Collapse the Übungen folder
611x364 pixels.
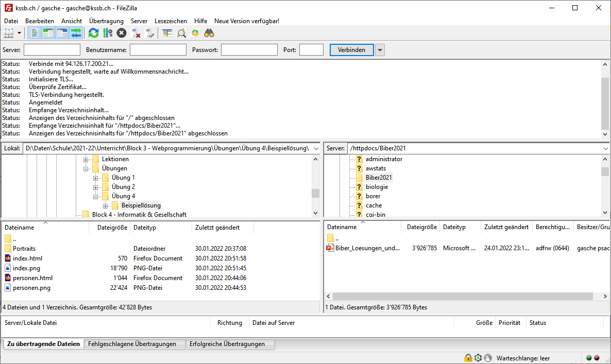[86, 168]
